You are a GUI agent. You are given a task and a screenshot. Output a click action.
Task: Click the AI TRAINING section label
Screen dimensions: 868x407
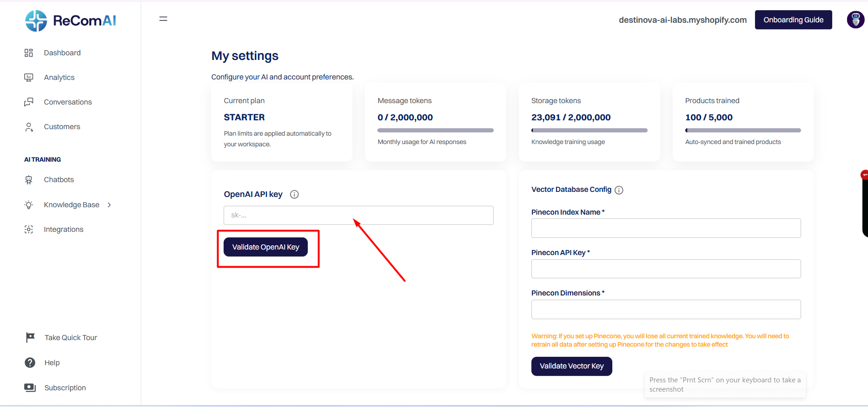42,159
